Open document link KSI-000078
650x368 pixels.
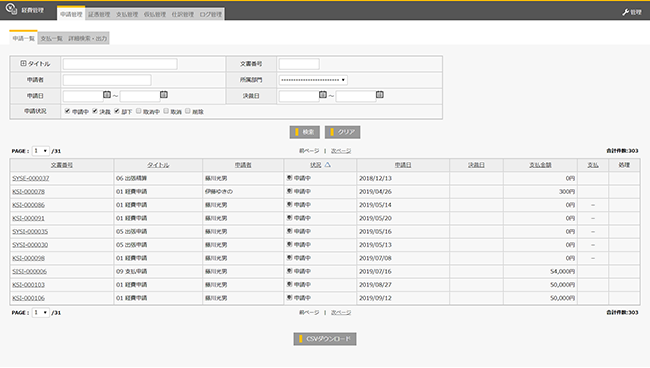[x=29, y=191]
